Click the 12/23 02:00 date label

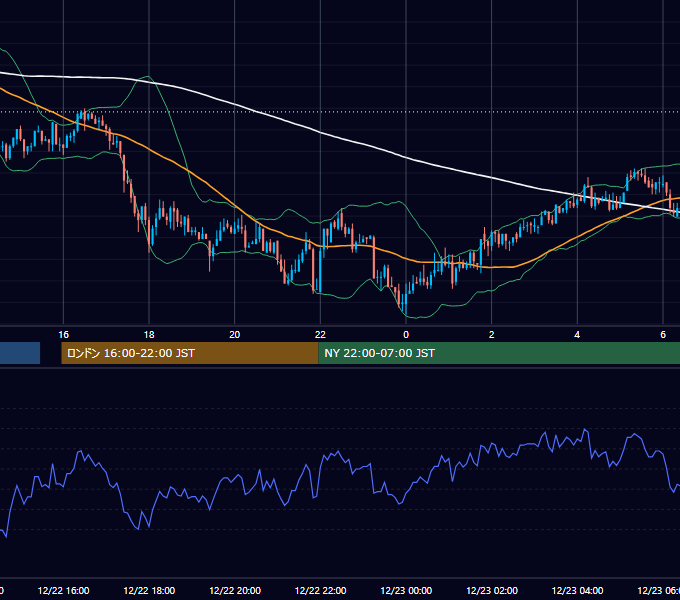click(x=492, y=590)
